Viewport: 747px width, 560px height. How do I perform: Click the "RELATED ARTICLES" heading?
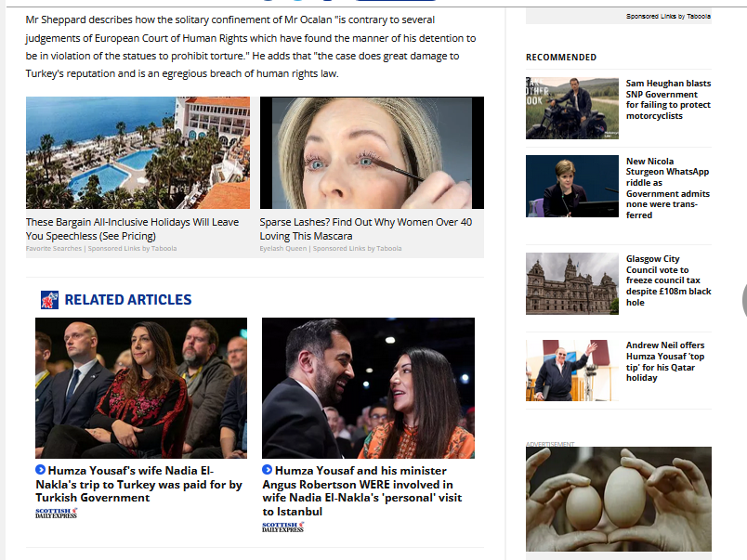coord(128,300)
